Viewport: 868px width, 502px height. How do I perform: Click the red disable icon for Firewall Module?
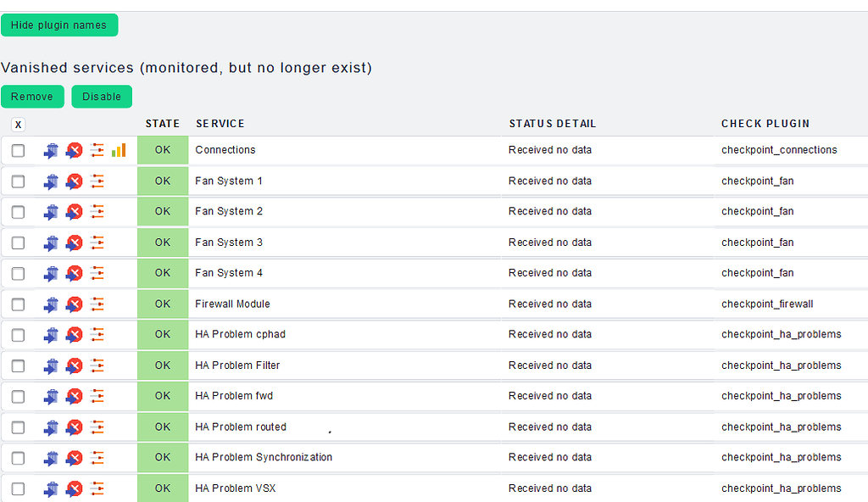75,304
